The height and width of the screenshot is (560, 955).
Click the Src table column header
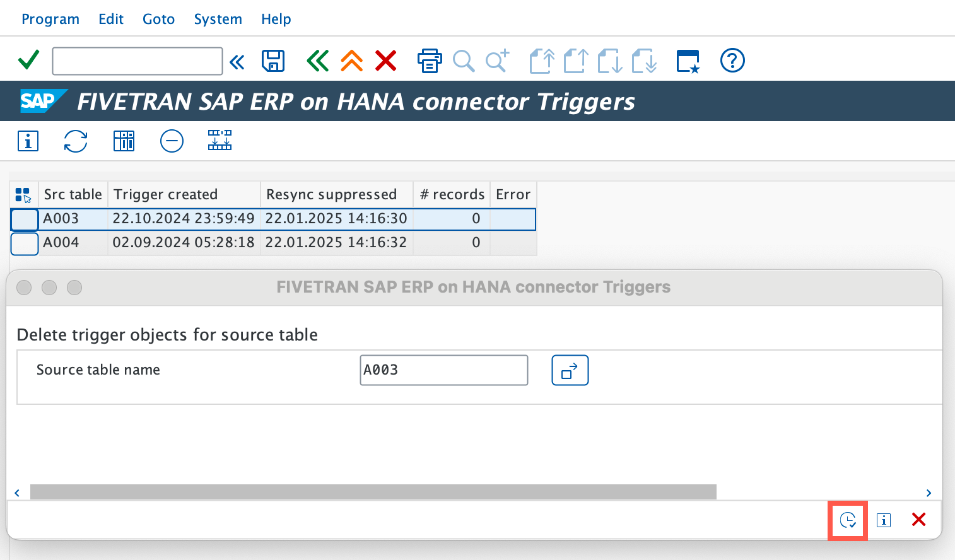(73, 194)
